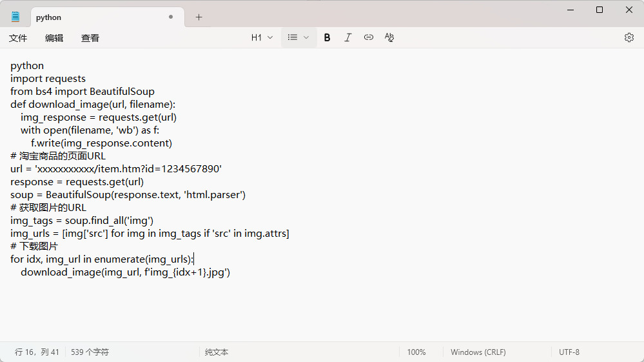
Task: Open the H1 heading dropdown
Action: tap(262, 37)
